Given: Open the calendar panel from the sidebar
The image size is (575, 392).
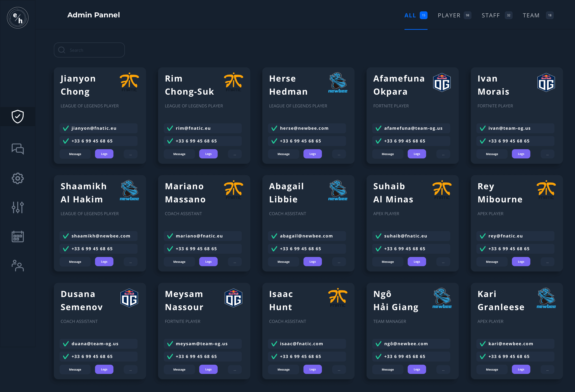Looking at the screenshot, I should (x=18, y=236).
